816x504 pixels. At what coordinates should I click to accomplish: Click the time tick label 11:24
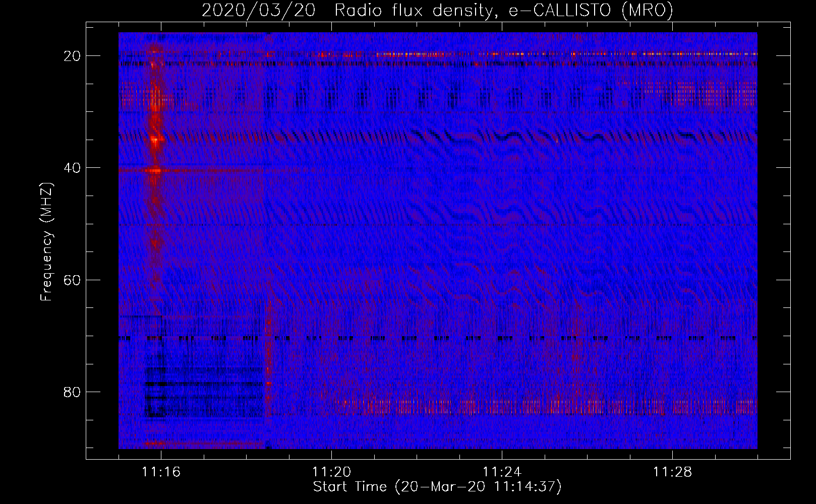point(502,472)
